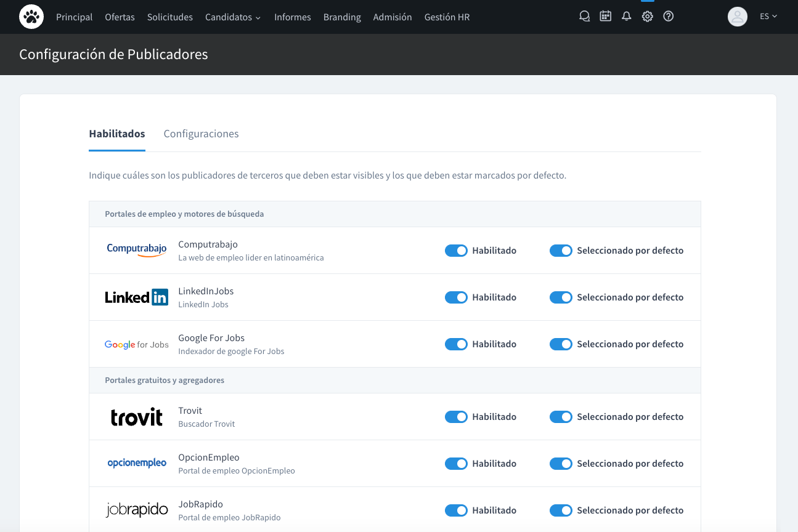Open the settings gear icon
Image resolution: width=798 pixels, height=532 pixels.
pyautogui.click(x=647, y=17)
